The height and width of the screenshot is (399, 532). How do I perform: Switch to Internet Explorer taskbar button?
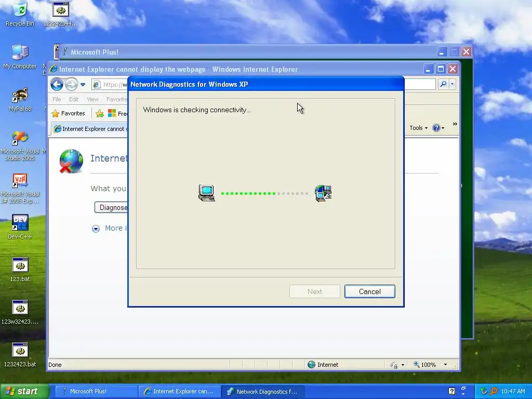click(x=179, y=391)
